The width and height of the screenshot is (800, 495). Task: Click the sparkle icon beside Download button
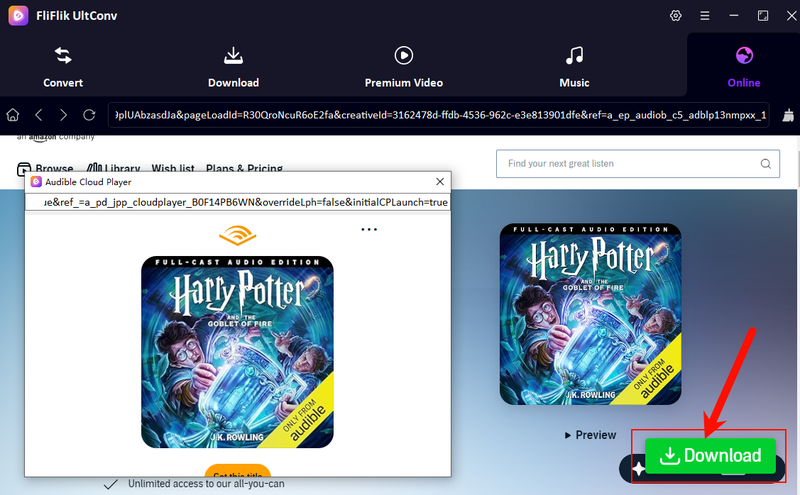tap(638, 468)
